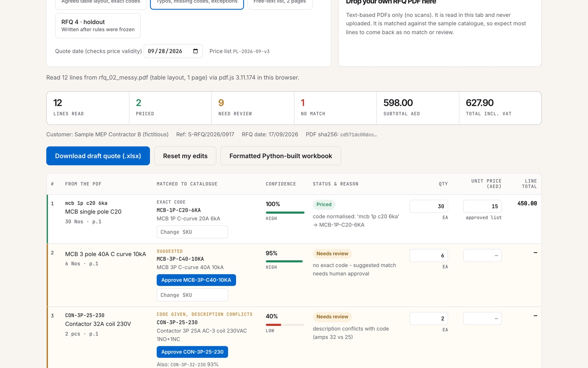Click the 'MATCHED TO CATALOGUE' column header
Image resolution: width=588 pixels, height=368 pixels.
click(187, 184)
